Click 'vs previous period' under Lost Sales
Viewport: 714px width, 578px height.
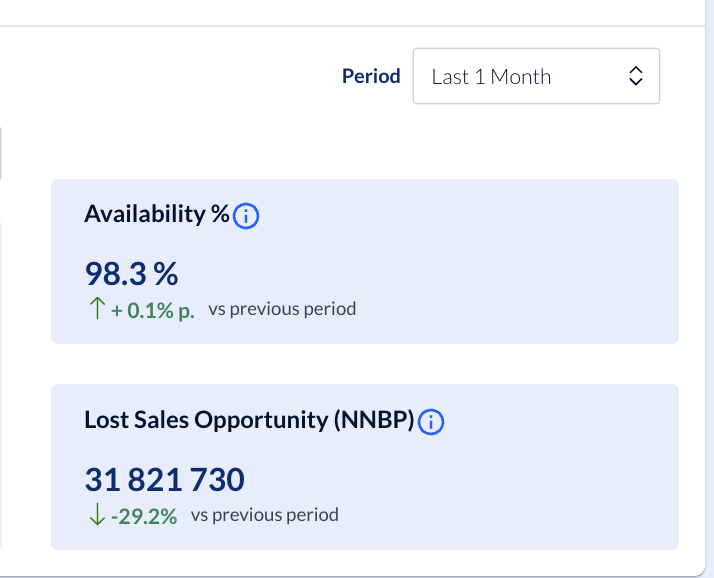click(x=264, y=516)
